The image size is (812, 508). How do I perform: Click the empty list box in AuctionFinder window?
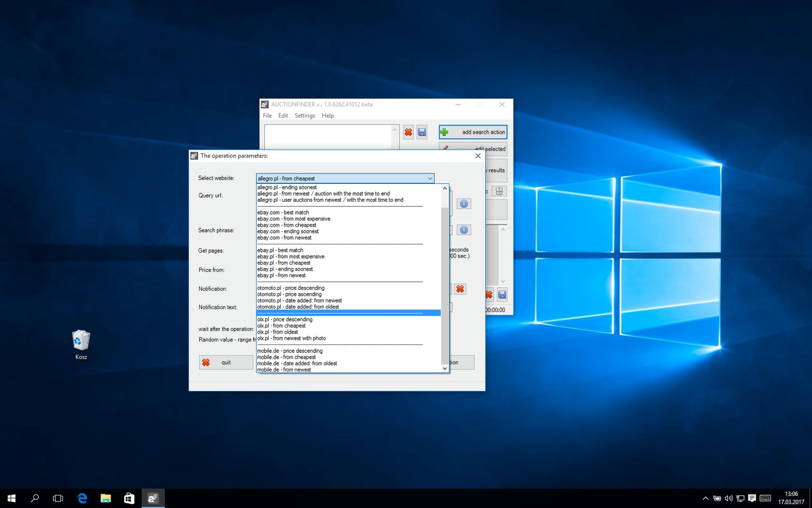coord(329,137)
